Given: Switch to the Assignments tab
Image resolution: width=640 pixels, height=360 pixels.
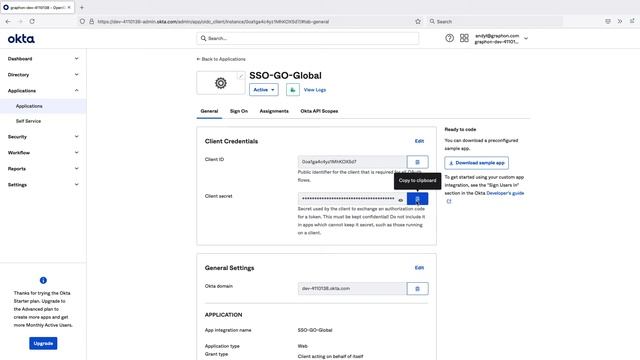Looking at the screenshot, I should pyautogui.click(x=274, y=111).
